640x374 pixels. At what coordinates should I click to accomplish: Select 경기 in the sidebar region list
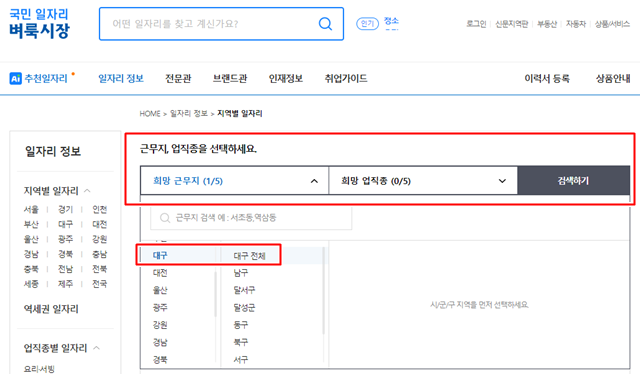(x=65, y=209)
